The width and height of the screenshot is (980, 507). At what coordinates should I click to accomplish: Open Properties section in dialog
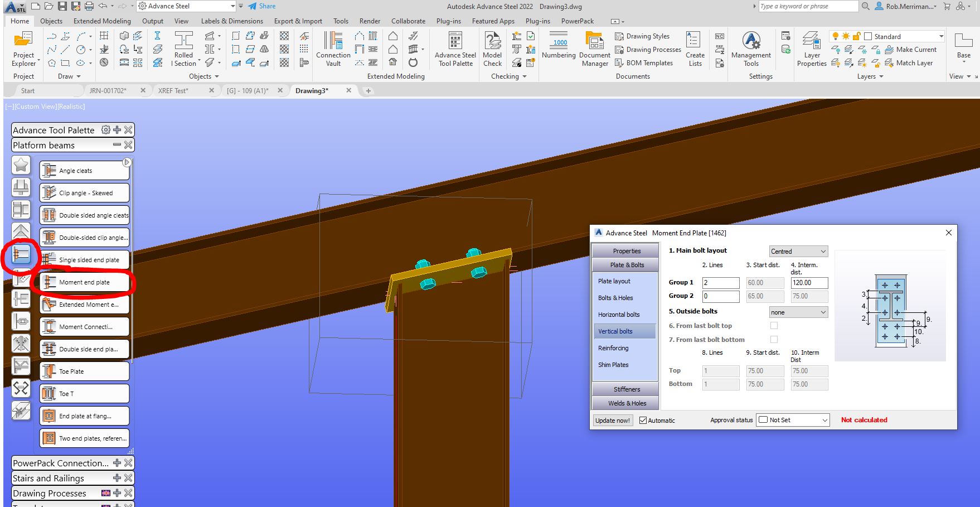point(627,251)
